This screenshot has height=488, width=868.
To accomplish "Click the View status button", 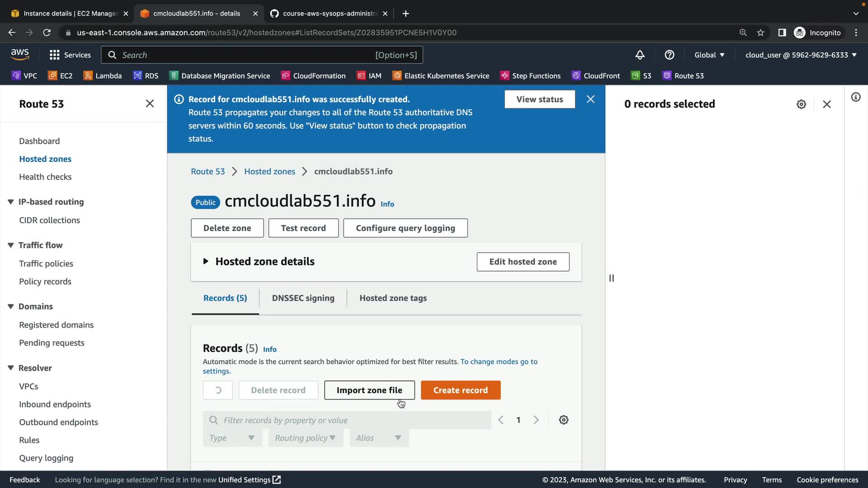I will tap(539, 99).
